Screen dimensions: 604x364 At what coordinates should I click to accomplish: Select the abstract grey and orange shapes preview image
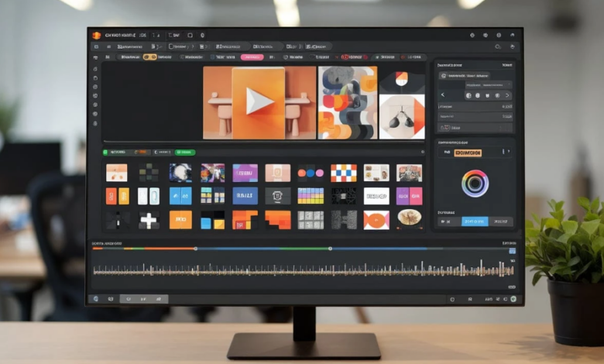(348, 102)
